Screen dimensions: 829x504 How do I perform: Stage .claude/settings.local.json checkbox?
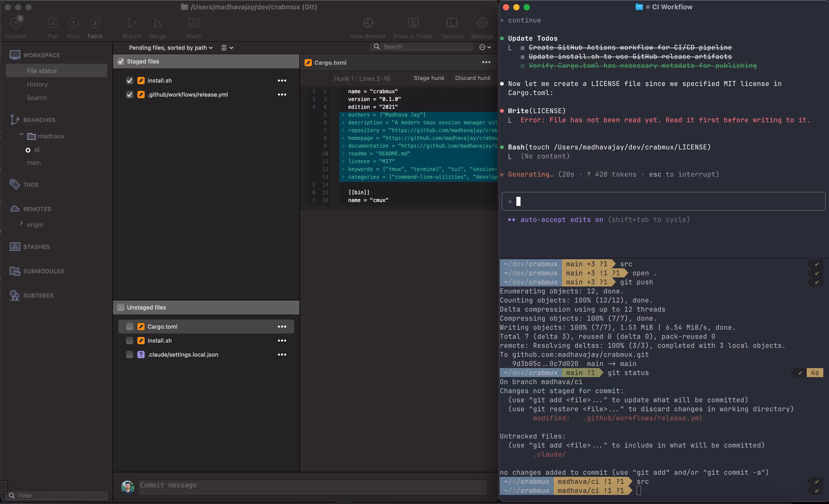coord(129,354)
